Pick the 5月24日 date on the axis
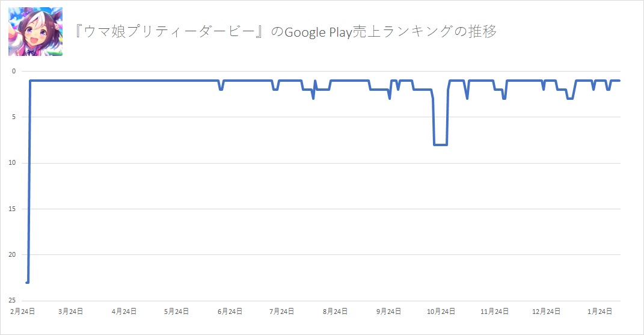Image resolution: width=644 pixels, height=335 pixels. (177, 311)
